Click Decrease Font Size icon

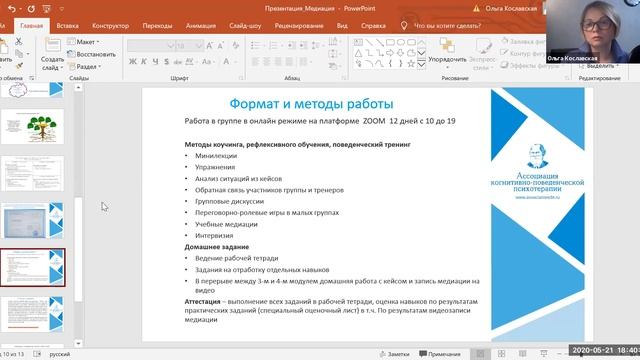pos(221,46)
